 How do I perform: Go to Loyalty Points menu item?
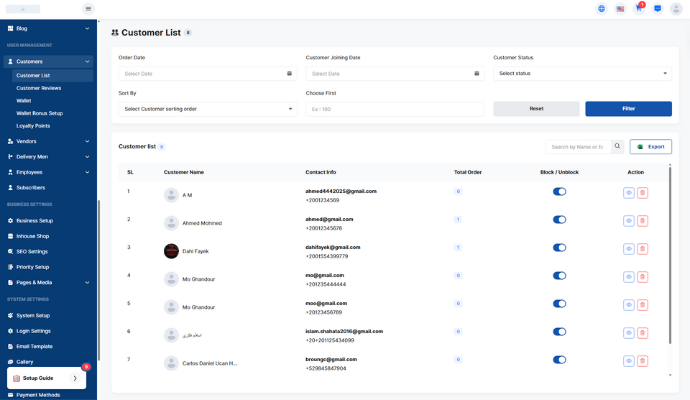(x=33, y=126)
